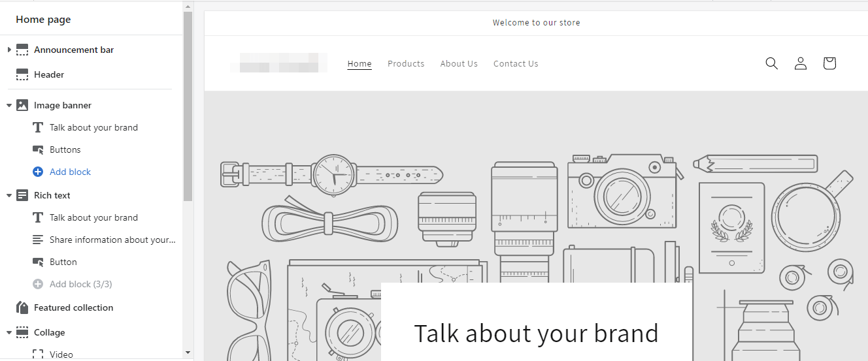Click the sidebar scrollbar down arrow
This screenshot has width=868, height=361.
pos(188,353)
